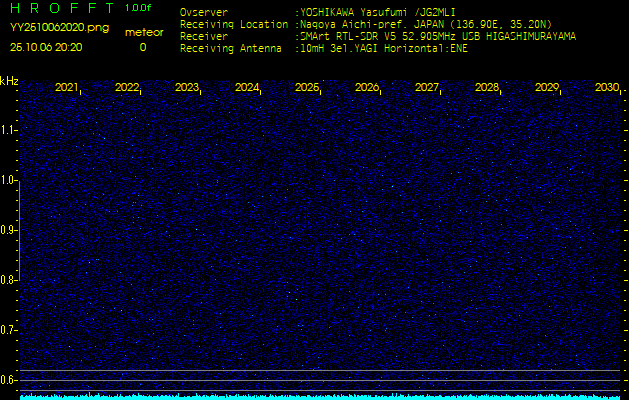Screen dimensions: 629x400
Task: Click the 0.7 kHz frequency axis label
Action: [x=9, y=329]
